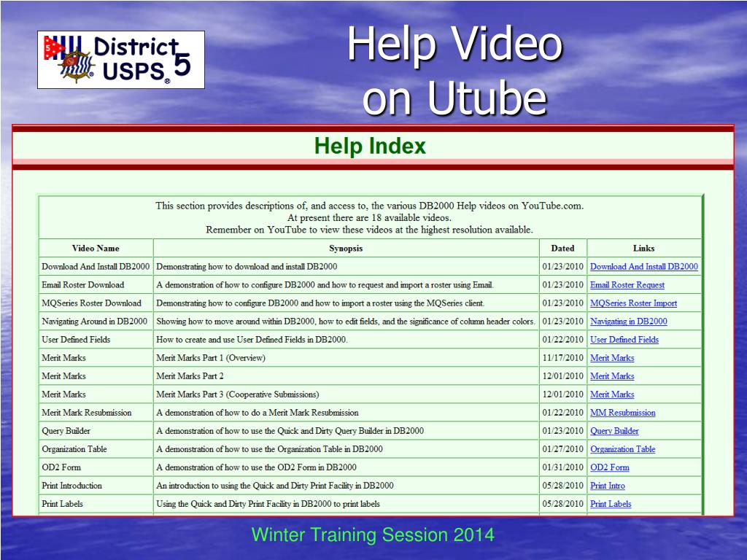Click the District 5 USPS logo

[x=121, y=60]
